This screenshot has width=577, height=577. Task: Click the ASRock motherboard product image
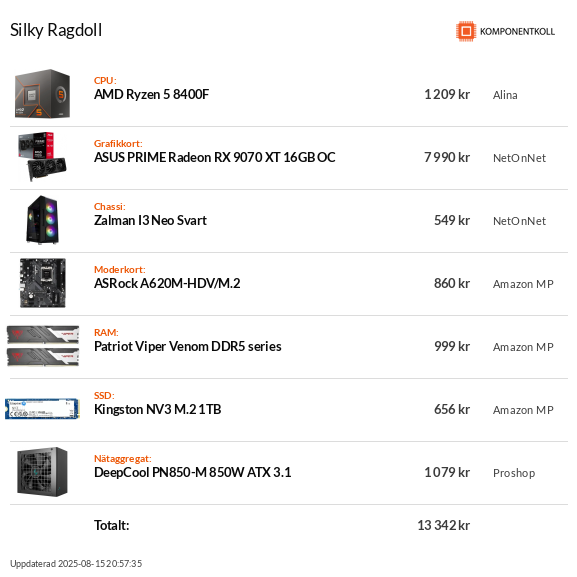(43, 283)
